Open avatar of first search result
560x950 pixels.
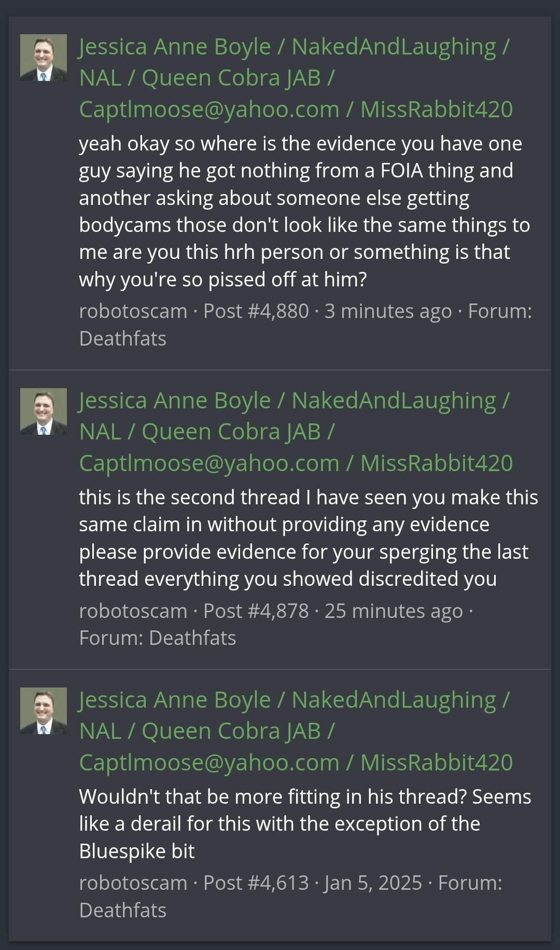click(44, 58)
